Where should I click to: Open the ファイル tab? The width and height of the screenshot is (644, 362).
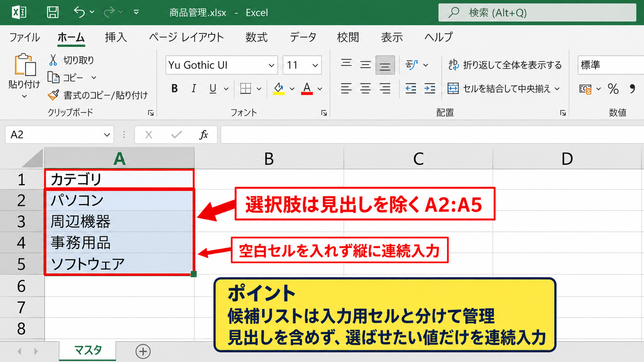24,37
